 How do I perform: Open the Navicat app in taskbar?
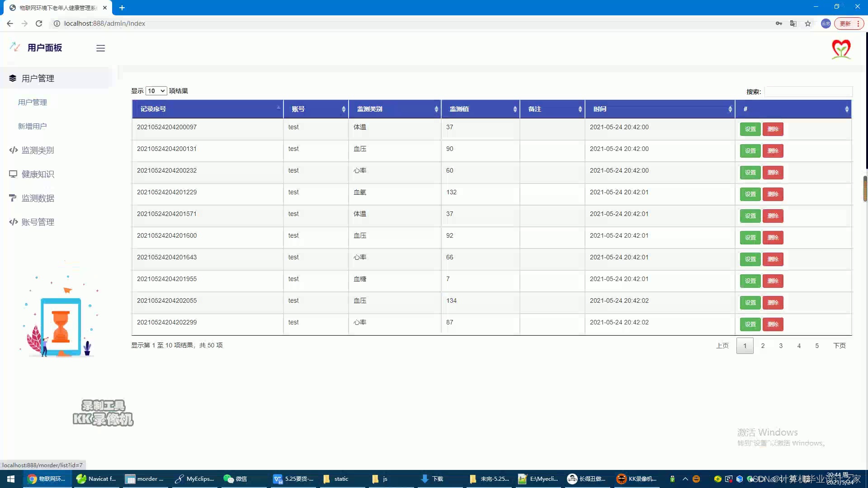pos(96,479)
